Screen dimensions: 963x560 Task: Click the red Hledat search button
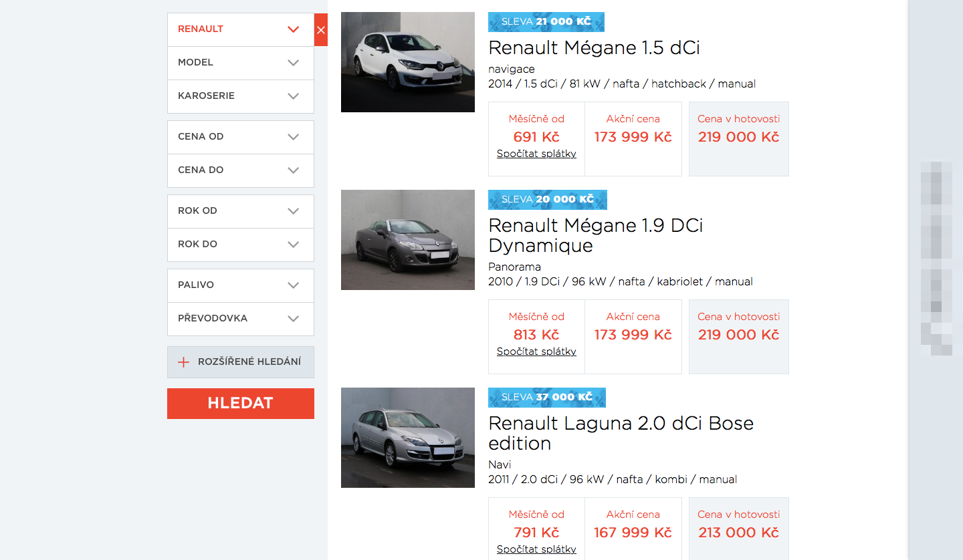pyautogui.click(x=241, y=404)
